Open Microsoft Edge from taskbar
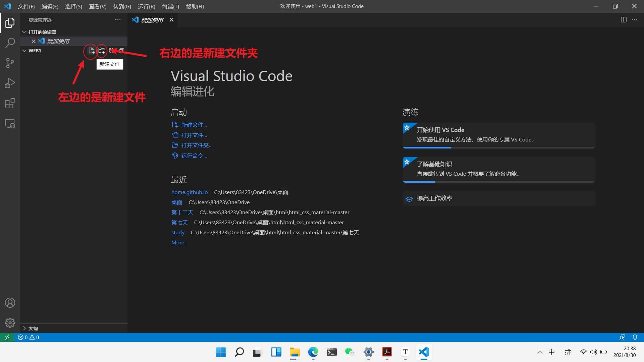644x362 pixels. [313, 352]
